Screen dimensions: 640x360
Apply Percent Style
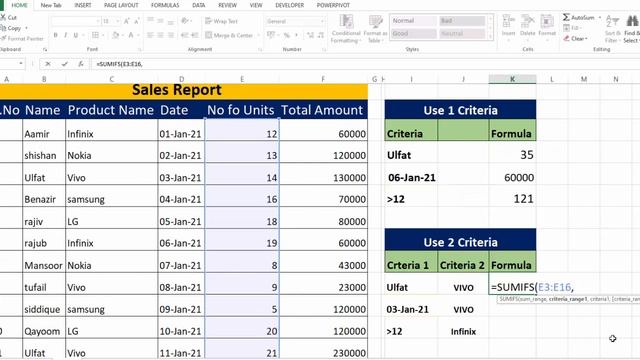[x=287, y=35]
